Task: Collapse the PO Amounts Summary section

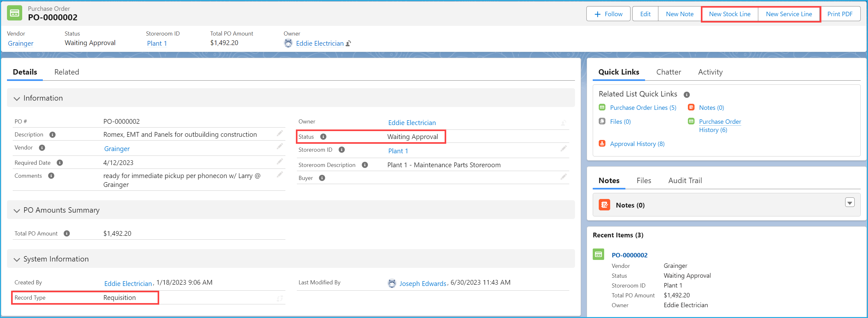Action: pos(16,210)
